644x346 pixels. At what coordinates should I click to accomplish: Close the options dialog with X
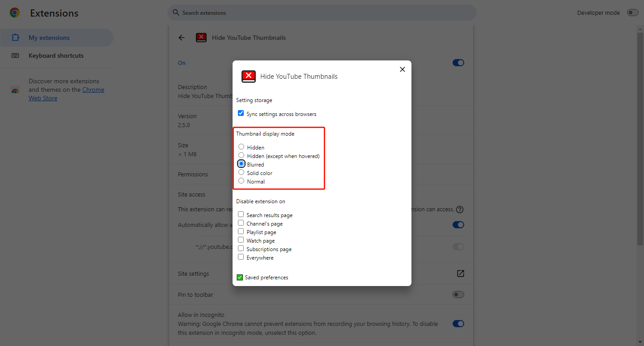(402, 69)
